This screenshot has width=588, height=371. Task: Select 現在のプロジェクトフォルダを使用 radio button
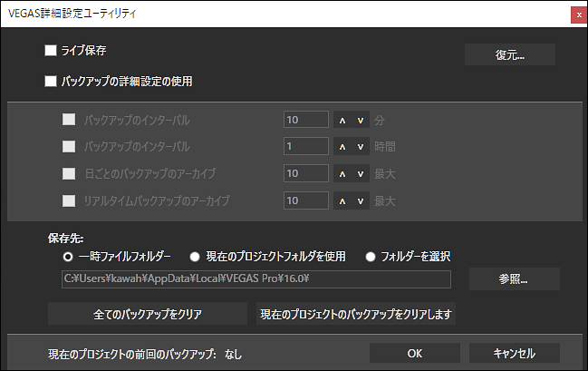point(195,257)
